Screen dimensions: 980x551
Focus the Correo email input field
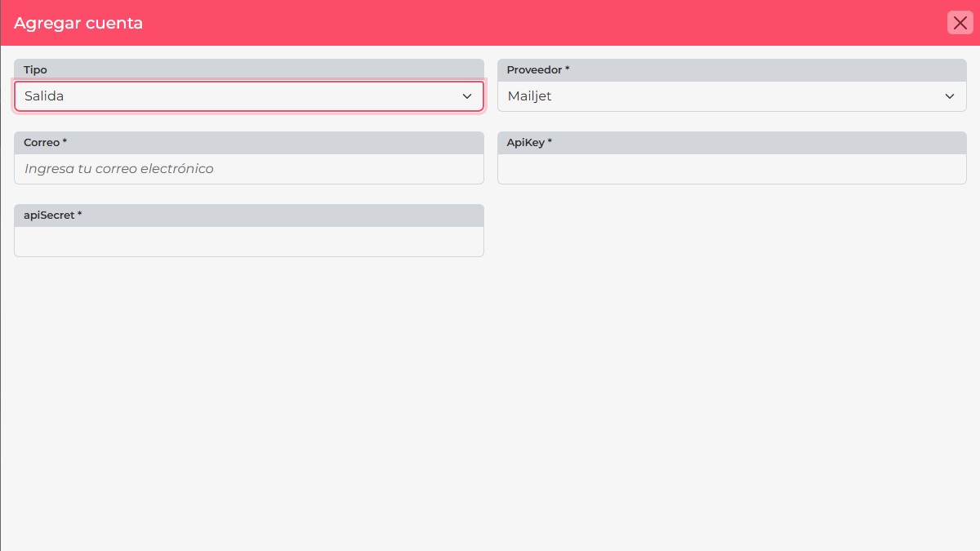point(249,169)
